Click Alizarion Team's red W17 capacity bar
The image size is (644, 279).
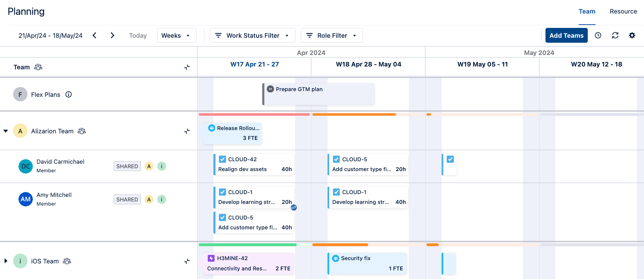pos(254,114)
